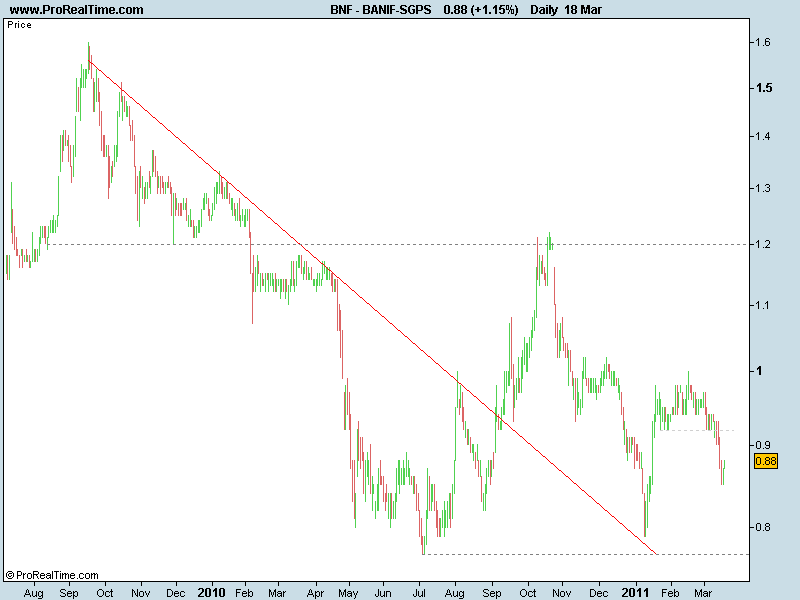Select the BNF - BANIF-SGPS ticker title

381,10
